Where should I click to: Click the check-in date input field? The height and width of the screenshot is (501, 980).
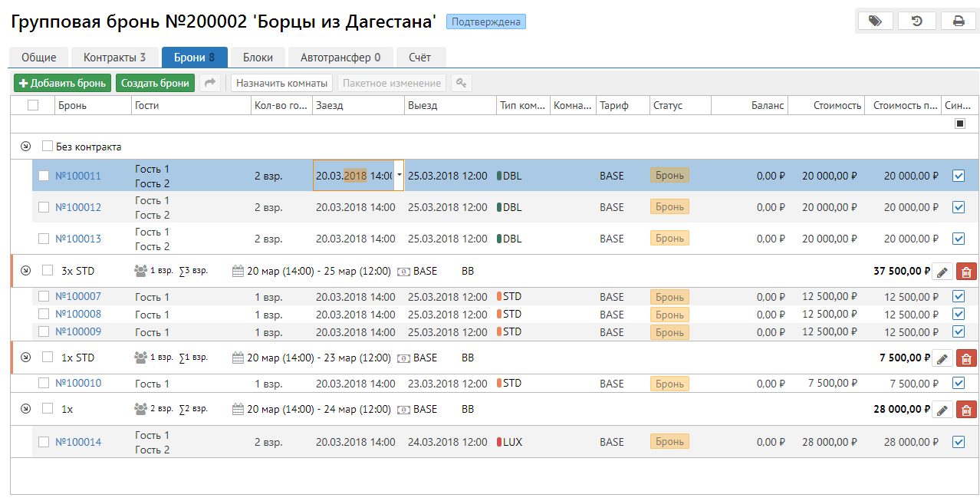pyautogui.click(x=353, y=176)
